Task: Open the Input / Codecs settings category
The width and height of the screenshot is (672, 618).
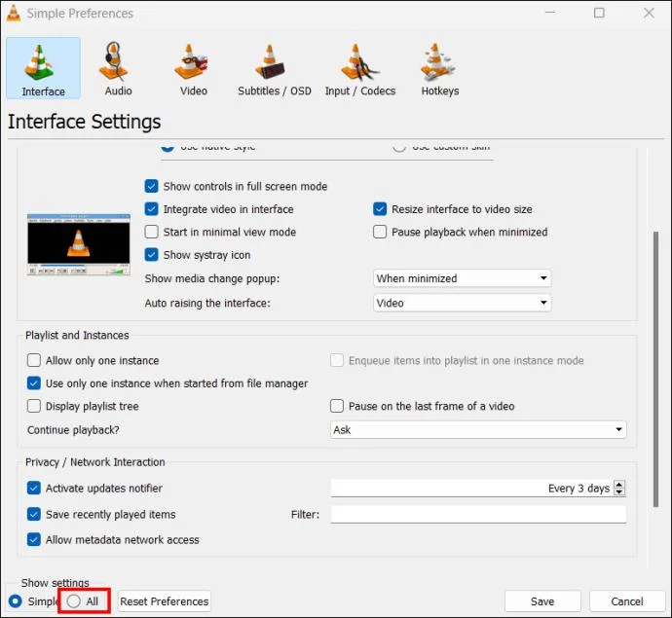Action: (x=360, y=68)
